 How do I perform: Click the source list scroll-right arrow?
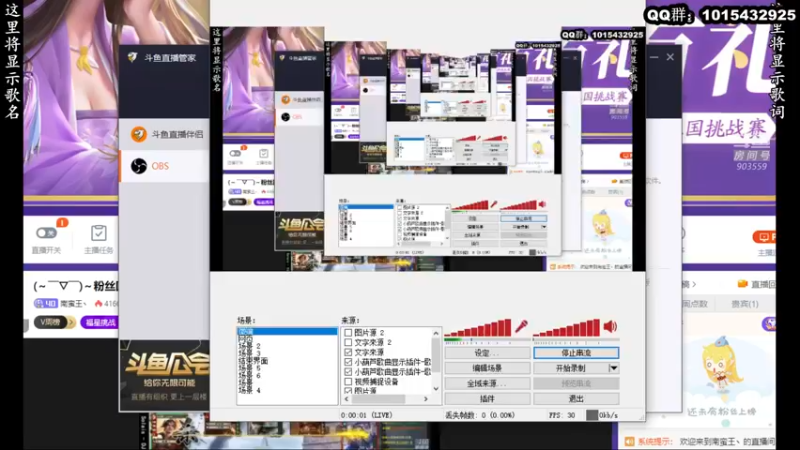(426, 399)
